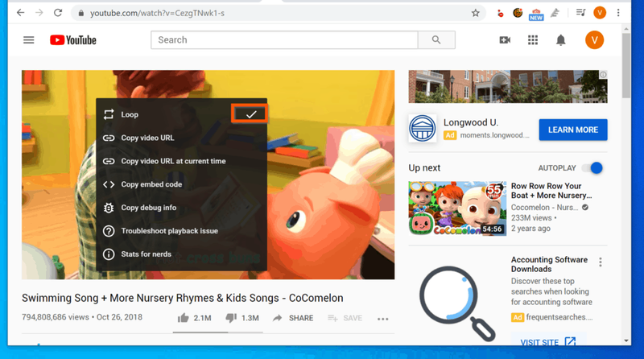
Task: Click the browser address bar URL
Action: (157, 13)
